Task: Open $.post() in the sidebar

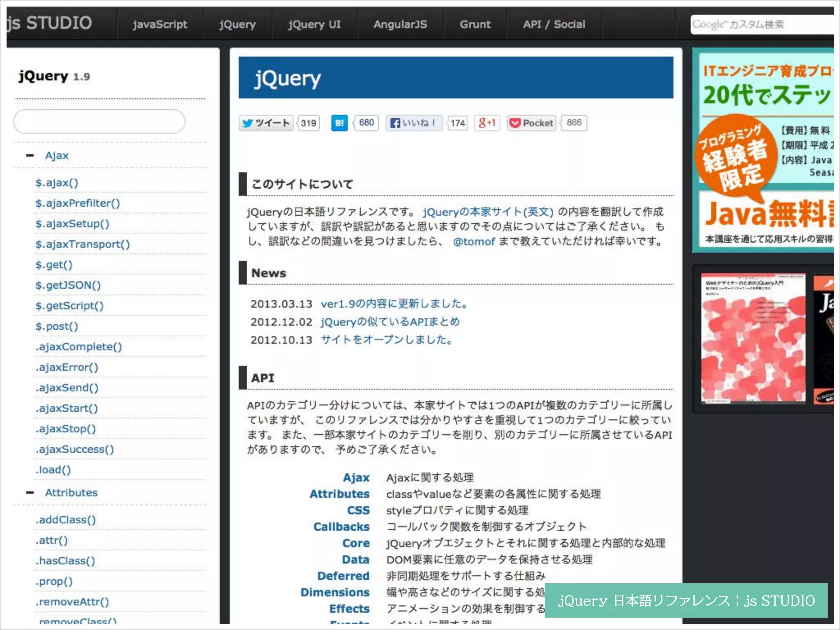Action: click(x=57, y=326)
